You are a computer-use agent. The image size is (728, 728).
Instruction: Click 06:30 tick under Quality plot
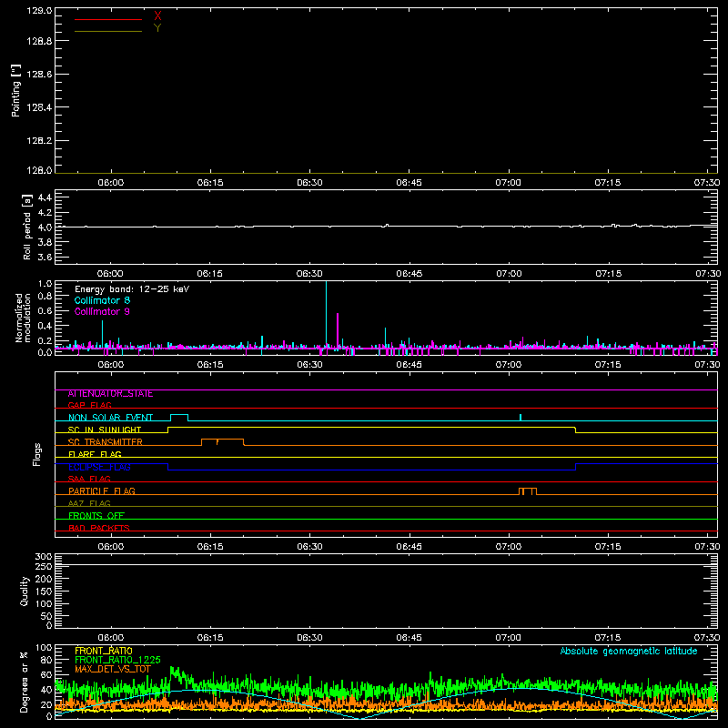pyautogui.click(x=309, y=638)
